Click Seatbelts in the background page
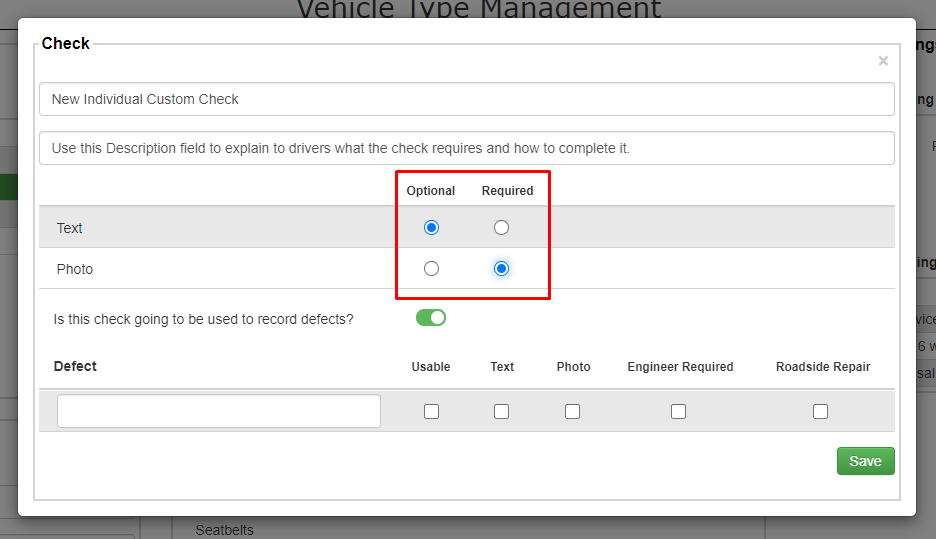Viewport: 936px width, 539px height. coord(224,530)
